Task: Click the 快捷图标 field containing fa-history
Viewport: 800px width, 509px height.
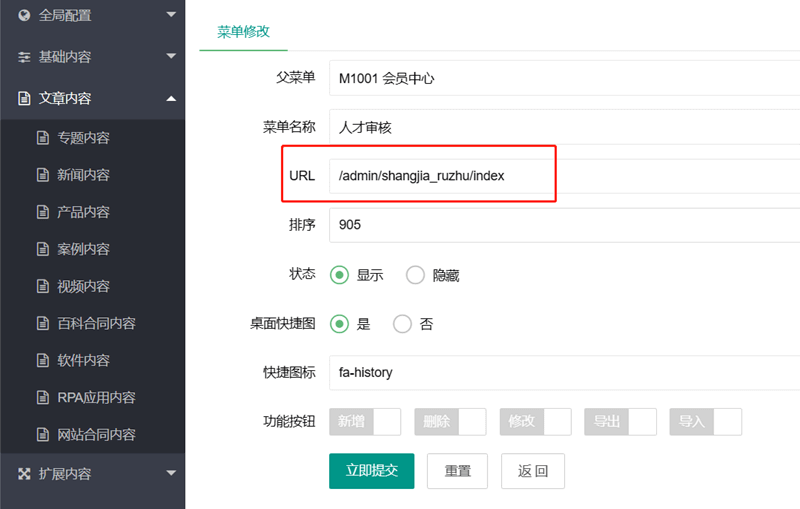Action: pos(564,372)
